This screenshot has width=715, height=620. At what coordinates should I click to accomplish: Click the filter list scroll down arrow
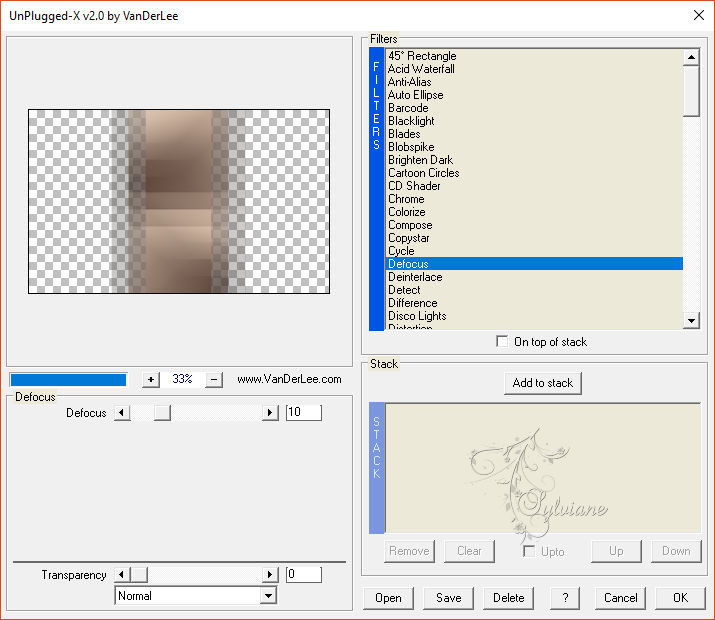click(x=691, y=320)
